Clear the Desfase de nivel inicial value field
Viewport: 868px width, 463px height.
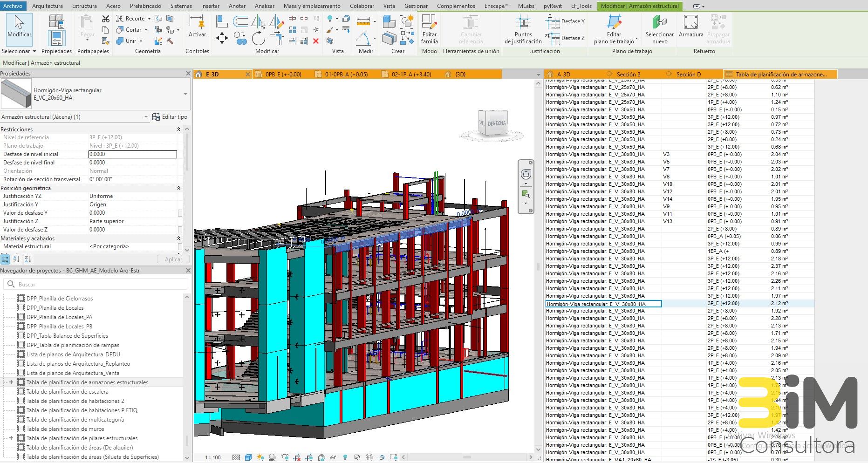[133, 154]
